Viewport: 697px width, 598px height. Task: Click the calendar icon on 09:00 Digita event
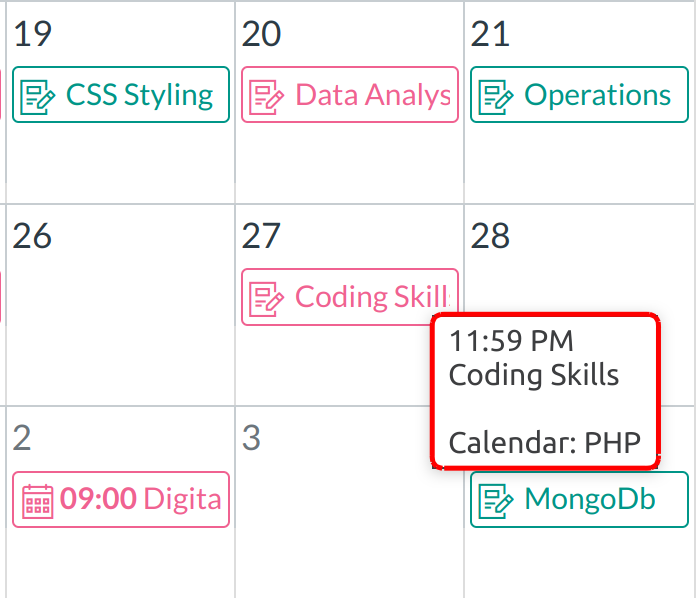point(38,500)
